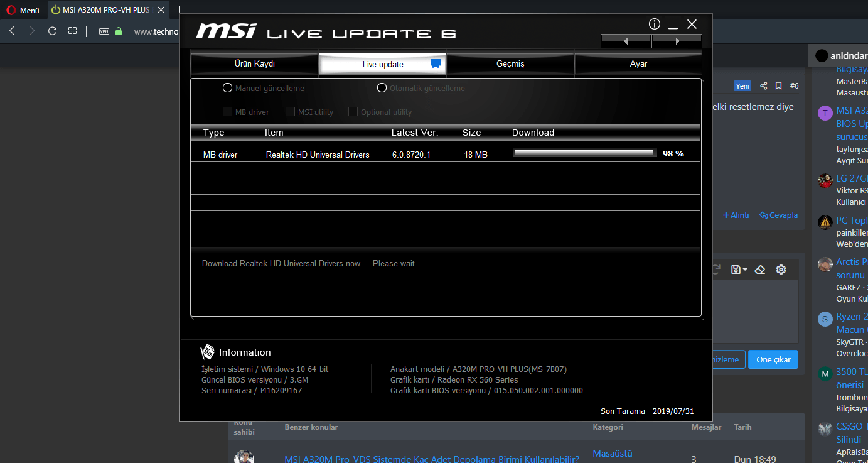Click the left arrow button in MSI header

626,41
